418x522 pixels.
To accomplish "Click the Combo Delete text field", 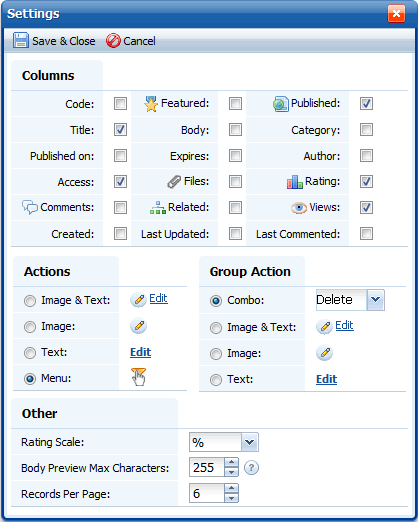I will pyautogui.click(x=341, y=300).
